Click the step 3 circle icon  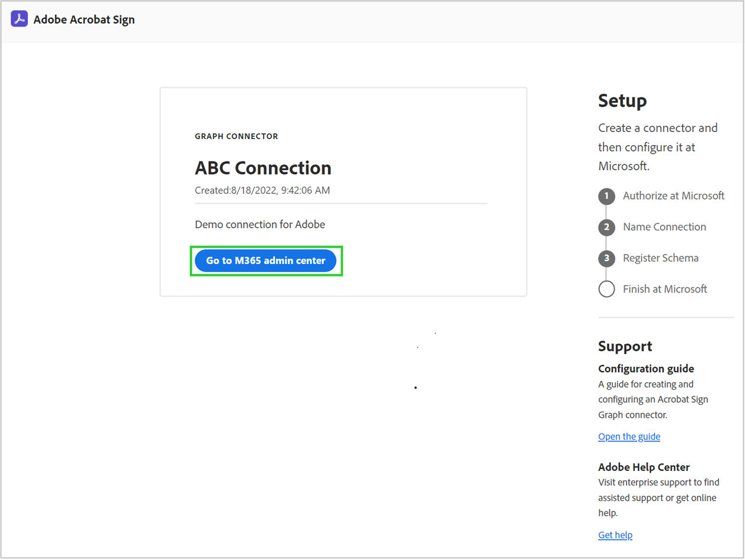click(606, 258)
